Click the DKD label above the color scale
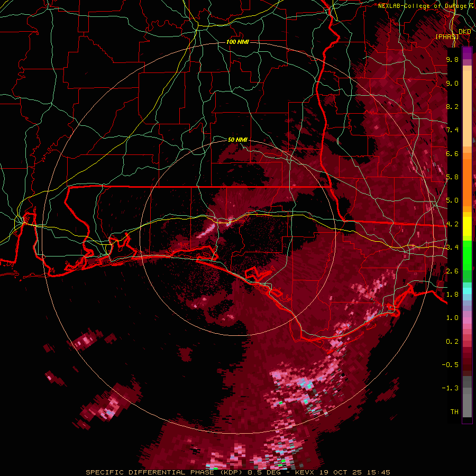The width and height of the screenshot is (476, 476). click(x=465, y=31)
